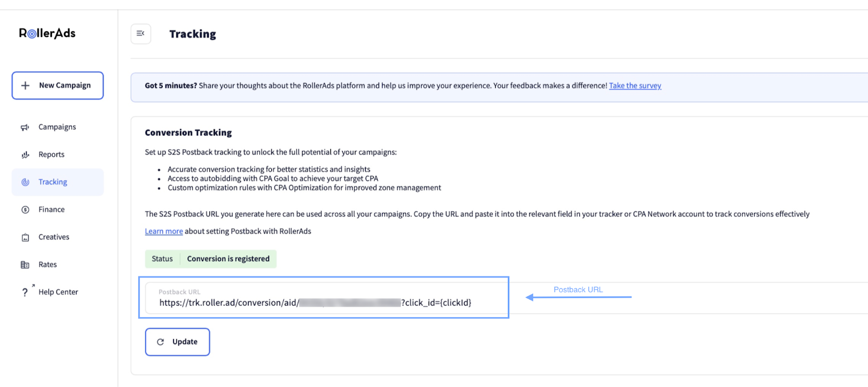Viewport: 868px width, 387px height.
Task: Click the Rates table icon
Action: (x=25, y=265)
